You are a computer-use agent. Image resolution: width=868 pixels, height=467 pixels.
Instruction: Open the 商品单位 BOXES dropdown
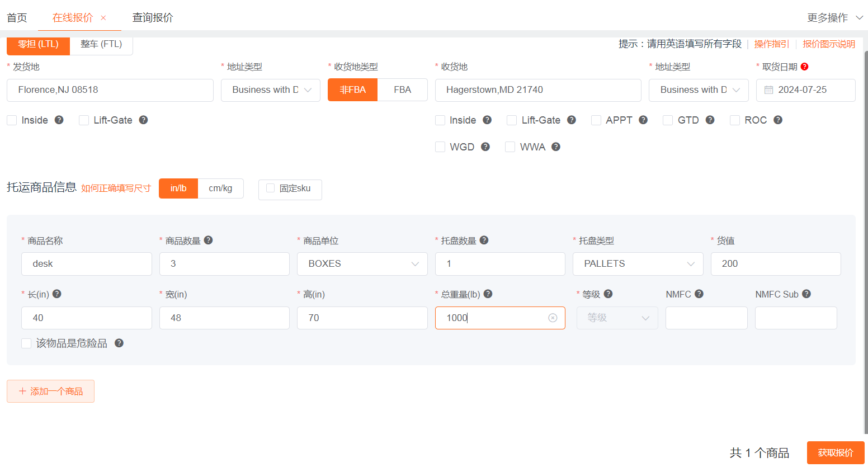click(362, 264)
